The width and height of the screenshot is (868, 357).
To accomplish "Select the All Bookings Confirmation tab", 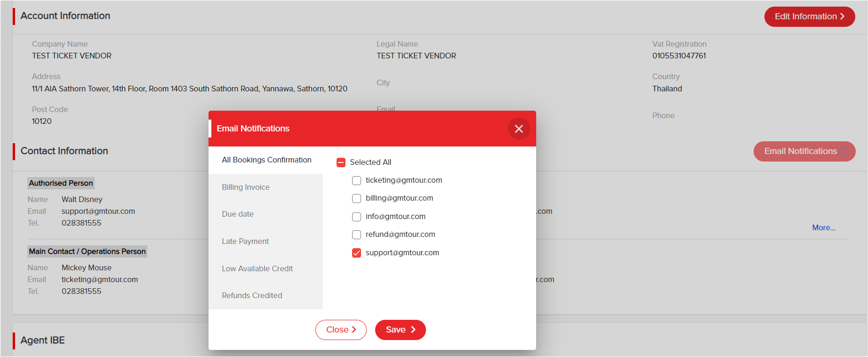I will pyautogui.click(x=266, y=160).
